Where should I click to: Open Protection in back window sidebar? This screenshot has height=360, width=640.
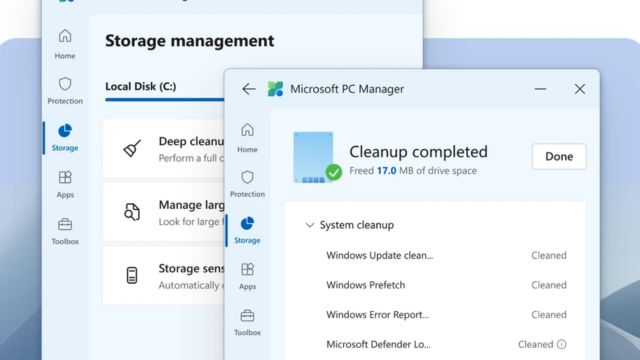65,90
